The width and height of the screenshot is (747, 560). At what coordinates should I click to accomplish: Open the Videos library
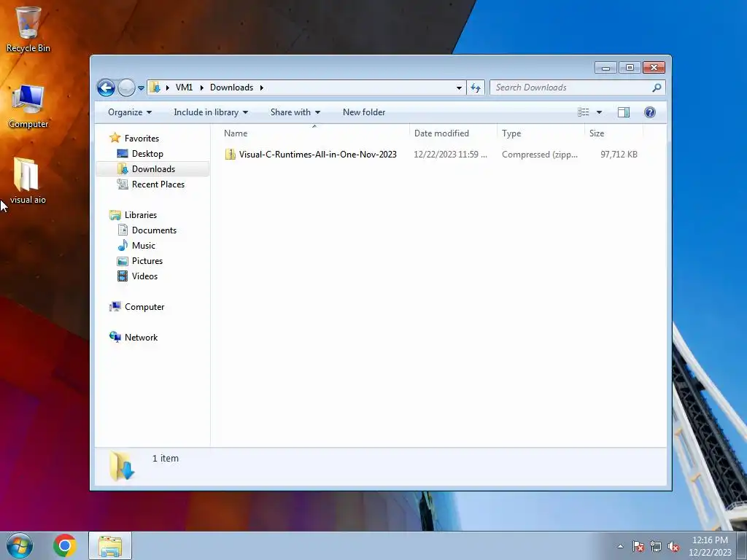[144, 276]
